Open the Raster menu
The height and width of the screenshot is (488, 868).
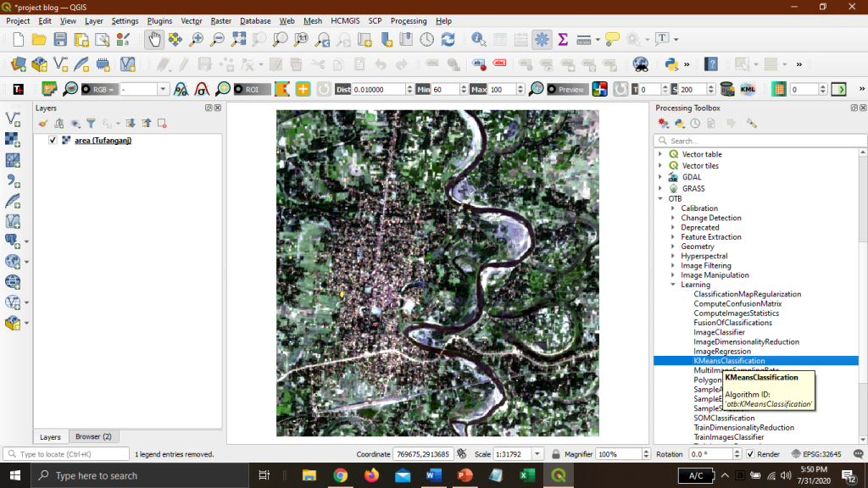pos(220,20)
